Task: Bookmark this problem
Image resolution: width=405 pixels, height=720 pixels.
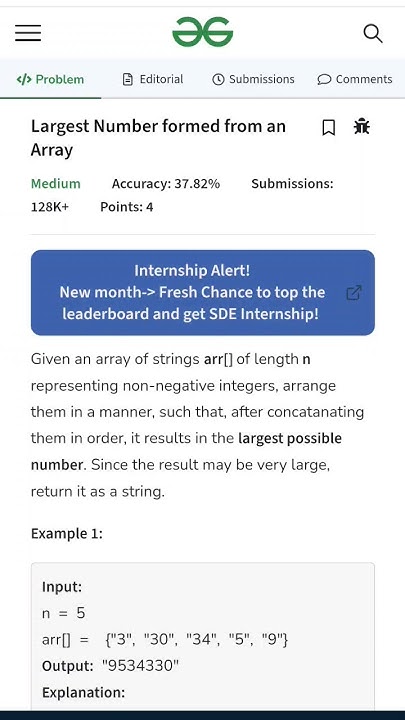Action: click(328, 128)
